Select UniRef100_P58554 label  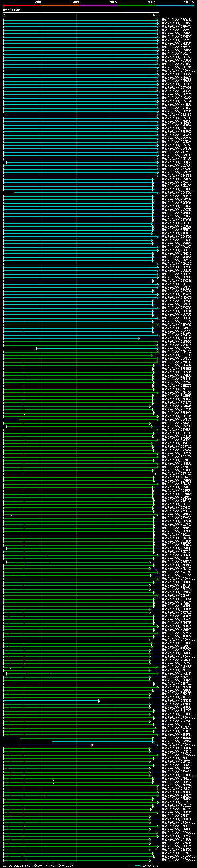pos(177,491)
